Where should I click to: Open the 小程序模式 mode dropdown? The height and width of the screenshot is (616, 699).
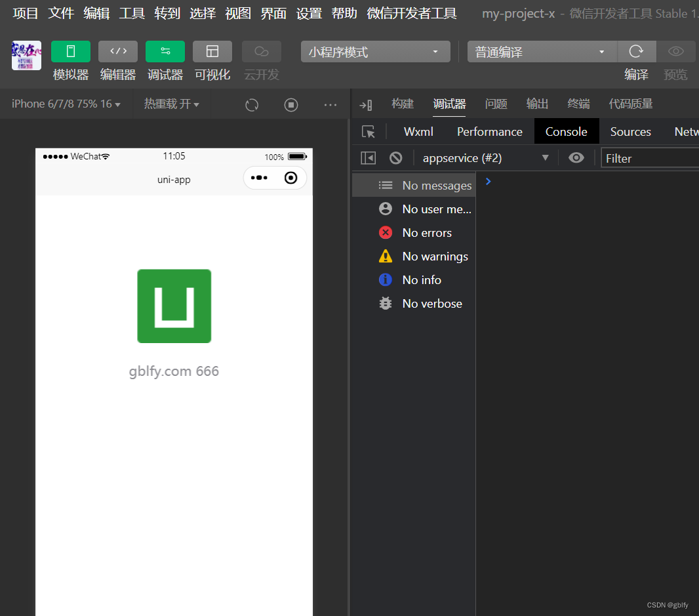374,51
